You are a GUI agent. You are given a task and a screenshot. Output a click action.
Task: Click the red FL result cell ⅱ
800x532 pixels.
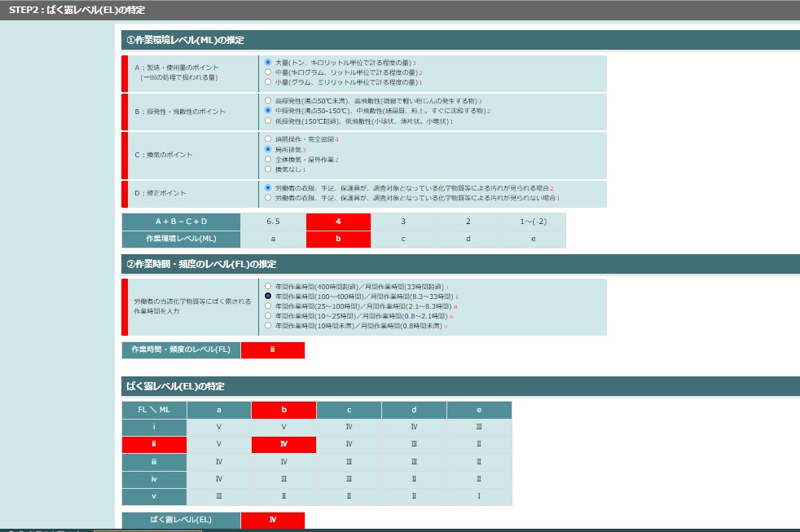click(273, 350)
